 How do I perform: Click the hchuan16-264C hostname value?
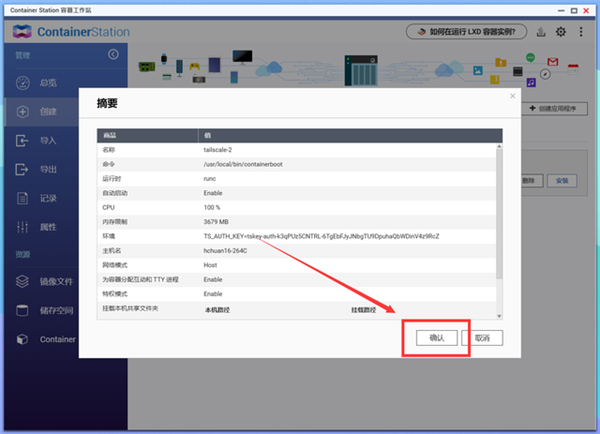pos(225,251)
